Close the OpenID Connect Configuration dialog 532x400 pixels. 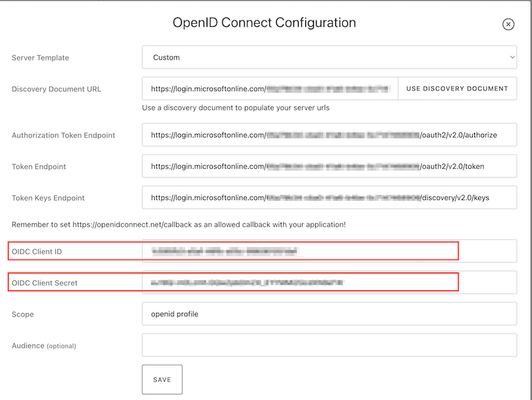(x=508, y=25)
